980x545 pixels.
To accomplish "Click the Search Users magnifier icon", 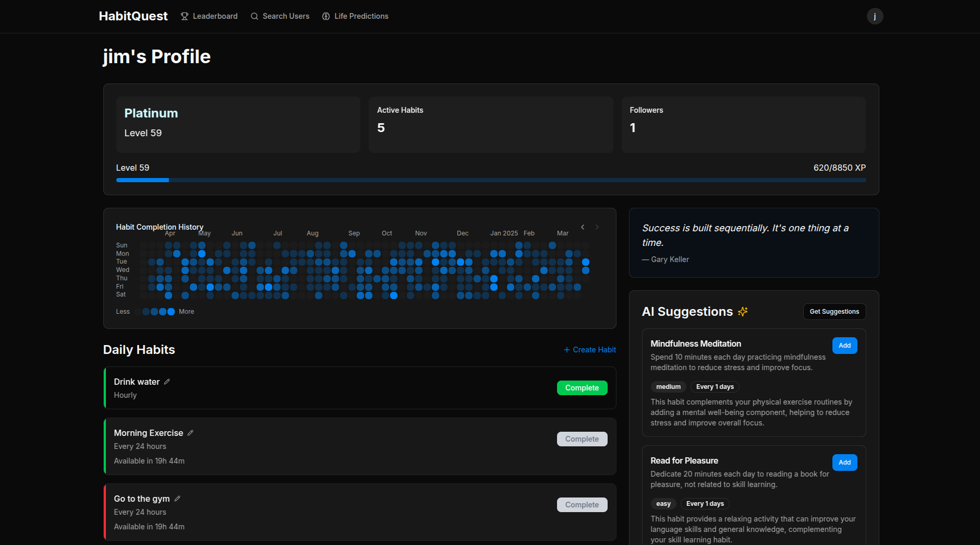I will [x=255, y=16].
